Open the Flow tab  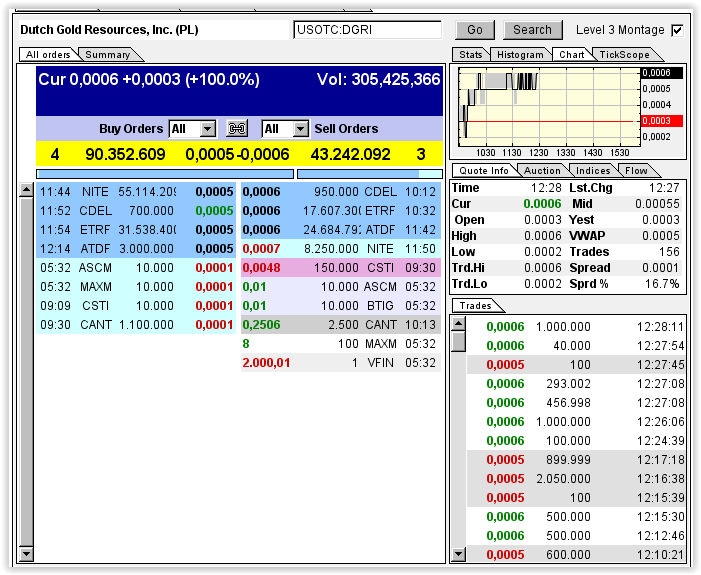click(636, 171)
